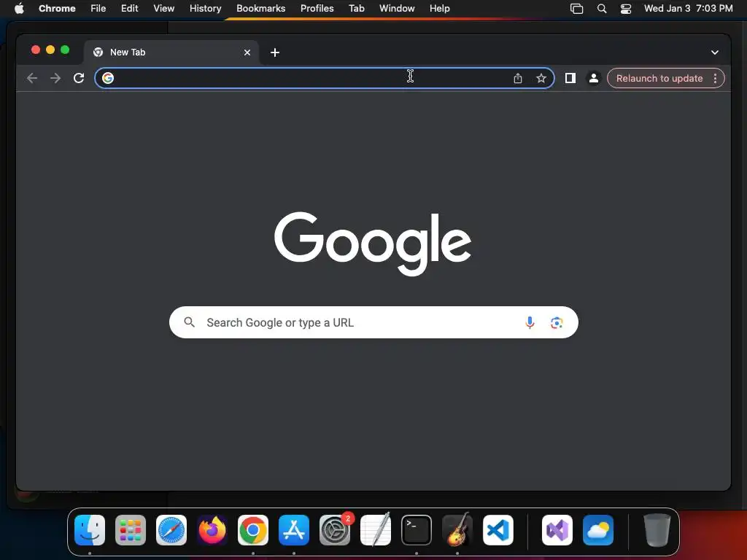The image size is (747, 560).
Task: Launch Safari from the dock
Action: 171,530
